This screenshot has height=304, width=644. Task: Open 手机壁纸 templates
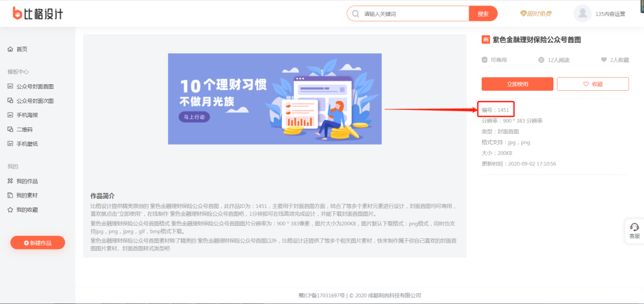pyautogui.click(x=27, y=144)
